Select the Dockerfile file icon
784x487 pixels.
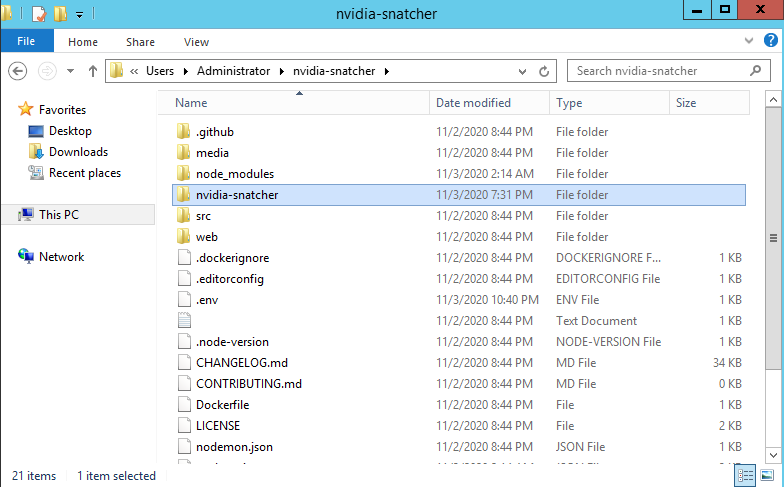coord(184,404)
